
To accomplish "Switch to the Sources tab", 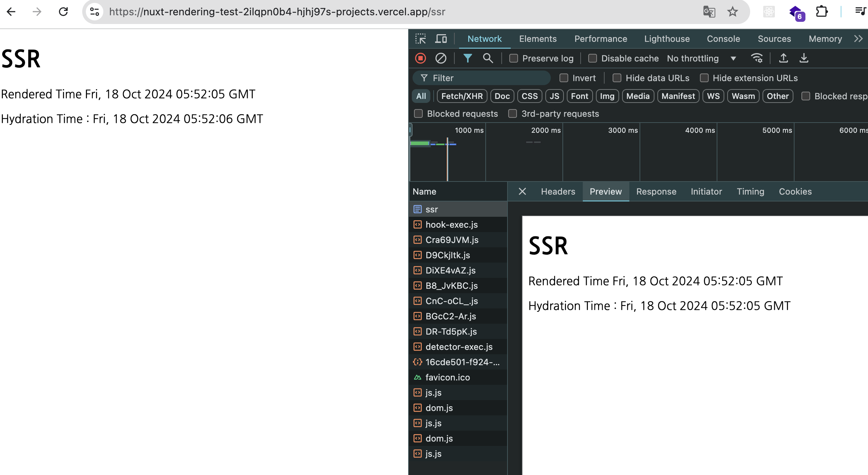I will 774,39.
